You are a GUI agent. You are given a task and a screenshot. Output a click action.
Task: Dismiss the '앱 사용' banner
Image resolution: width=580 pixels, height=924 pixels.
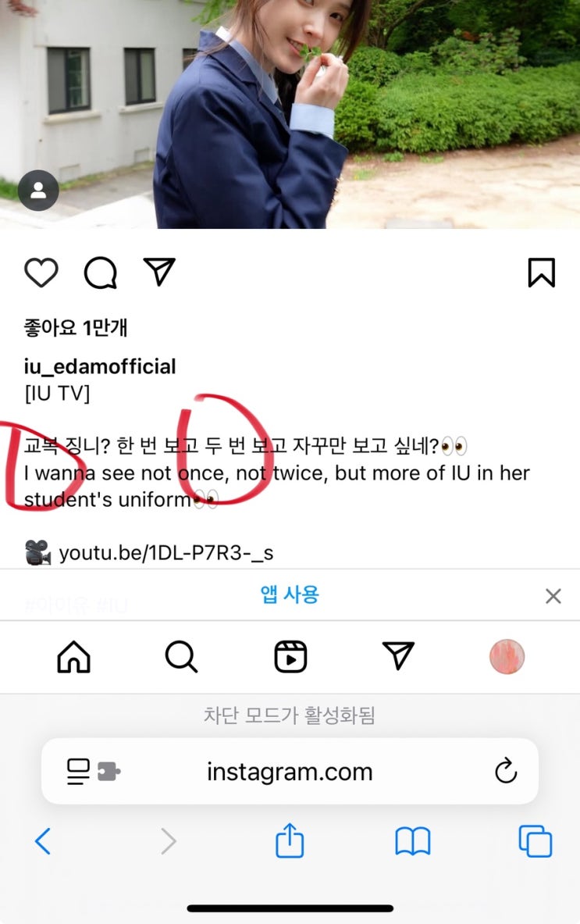(553, 597)
